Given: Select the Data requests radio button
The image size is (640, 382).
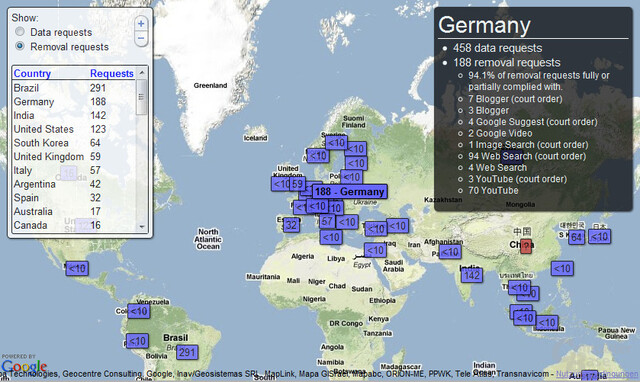Looking at the screenshot, I should [19, 31].
